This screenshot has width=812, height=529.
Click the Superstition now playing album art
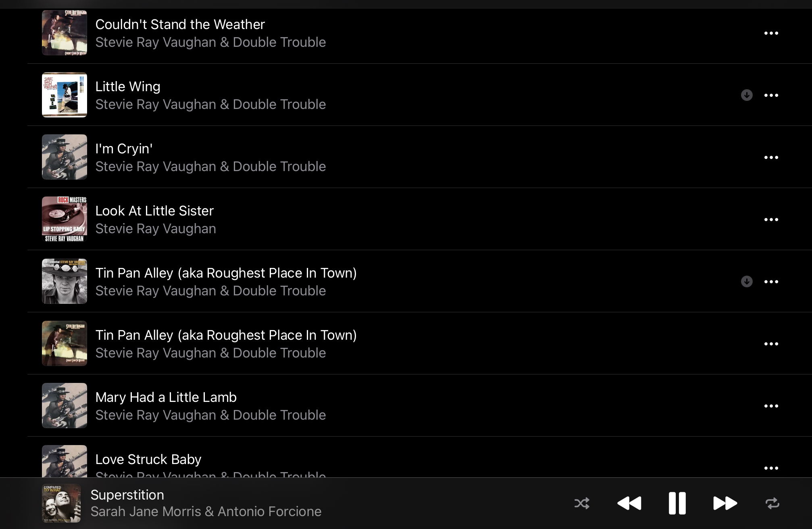coord(61,503)
